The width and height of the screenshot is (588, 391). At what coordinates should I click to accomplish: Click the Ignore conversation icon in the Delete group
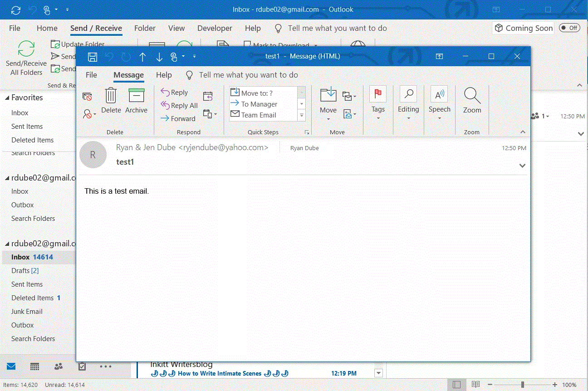click(x=87, y=96)
